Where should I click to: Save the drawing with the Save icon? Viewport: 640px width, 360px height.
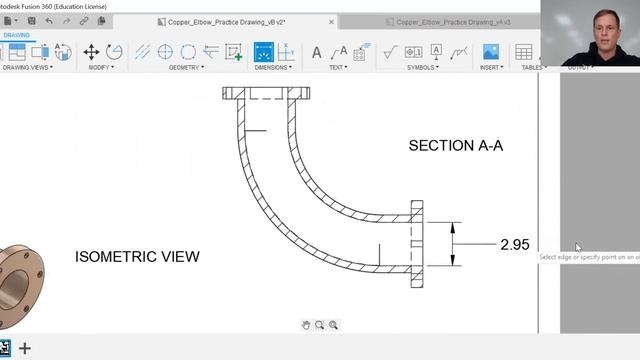tap(31, 21)
